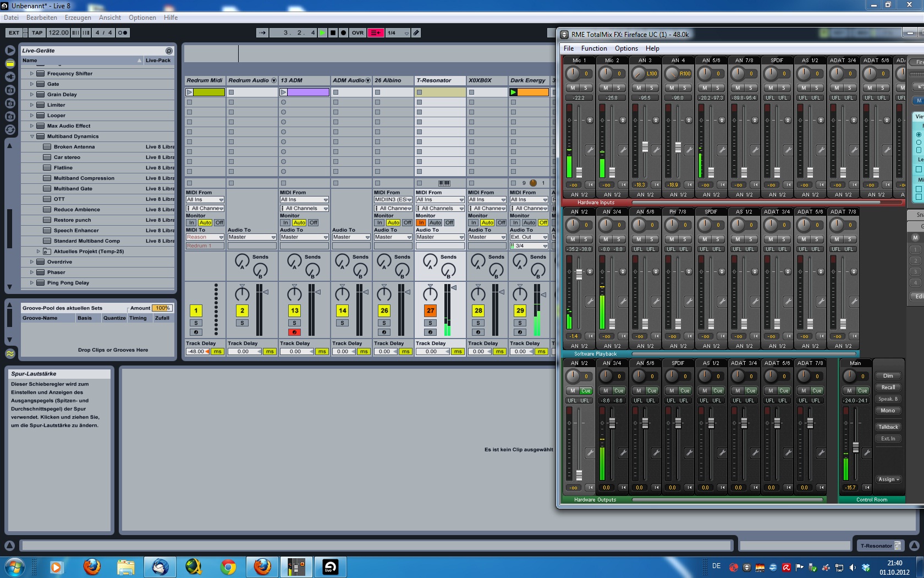Click the Mono button in TotalMix
This screenshot has width=924, height=578.
pyautogui.click(x=888, y=410)
